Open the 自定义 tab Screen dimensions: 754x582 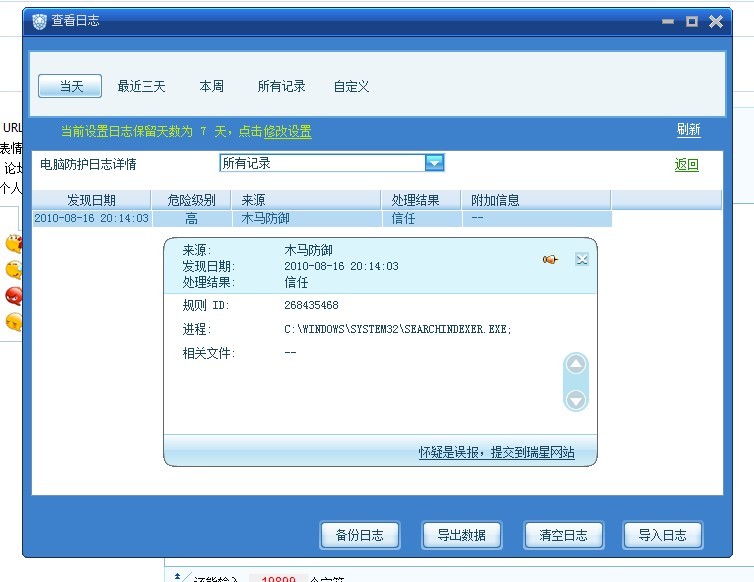pos(352,87)
